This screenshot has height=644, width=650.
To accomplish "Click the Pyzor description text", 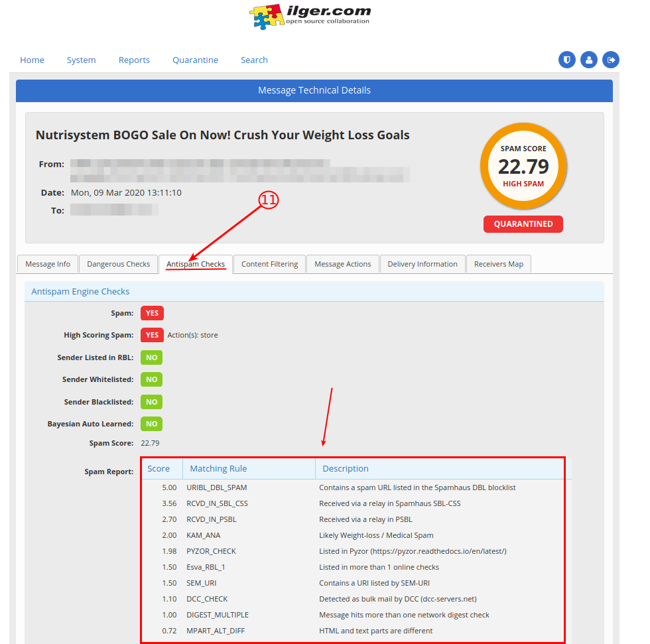I will pyautogui.click(x=413, y=551).
